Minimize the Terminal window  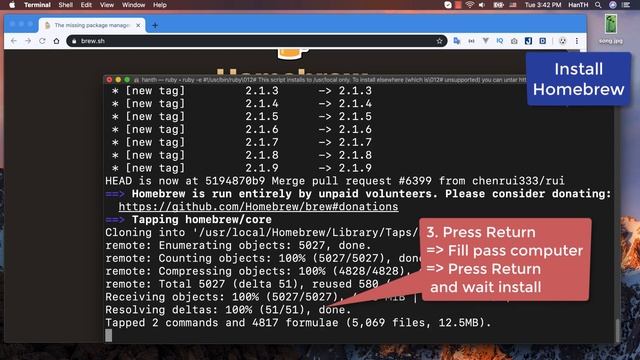pyautogui.click(x=118, y=80)
